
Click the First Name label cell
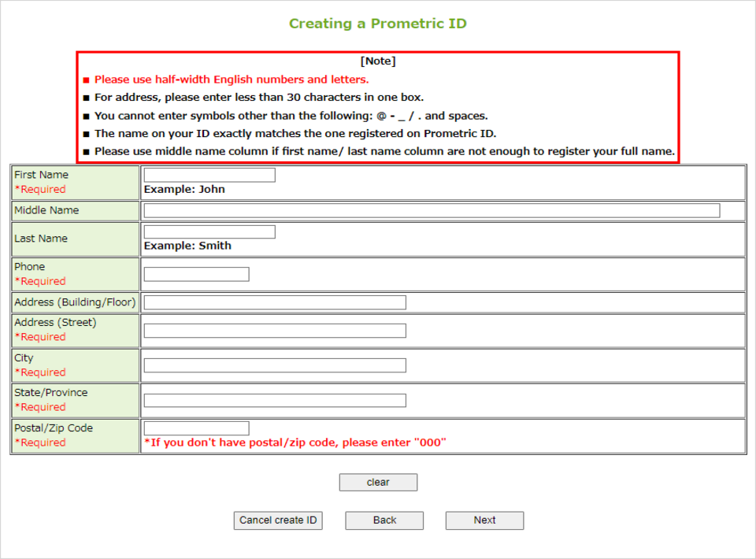point(75,181)
